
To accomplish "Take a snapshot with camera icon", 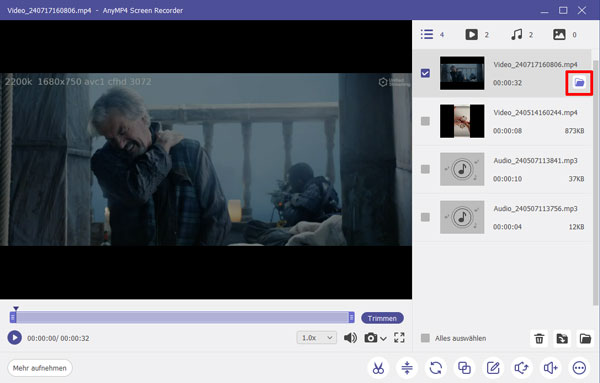I will point(370,338).
